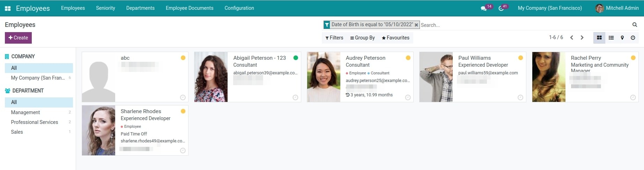Image resolution: width=644 pixels, height=170 pixels.
Task: Expand the Group By dropdown
Action: pyautogui.click(x=362, y=38)
